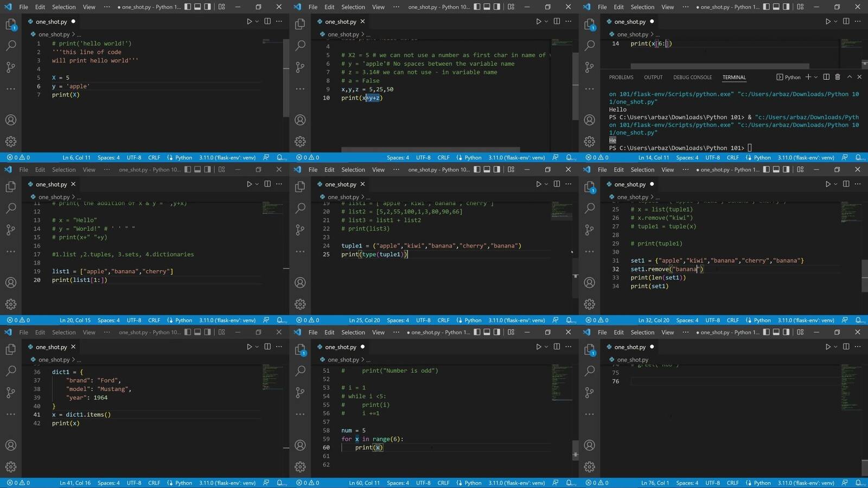Switch to the OUTPUT tab
This screenshot has width=868, height=488.
pyautogui.click(x=653, y=78)
